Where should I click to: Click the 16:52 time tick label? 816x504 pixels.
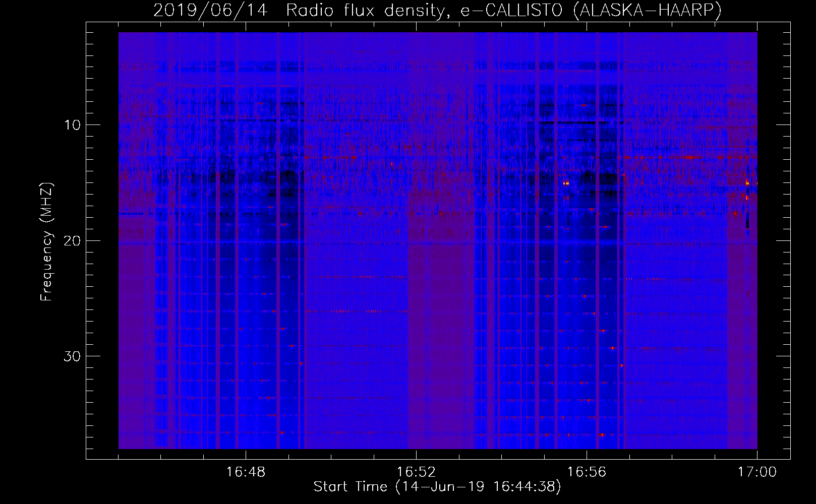[x=416, y=472]
